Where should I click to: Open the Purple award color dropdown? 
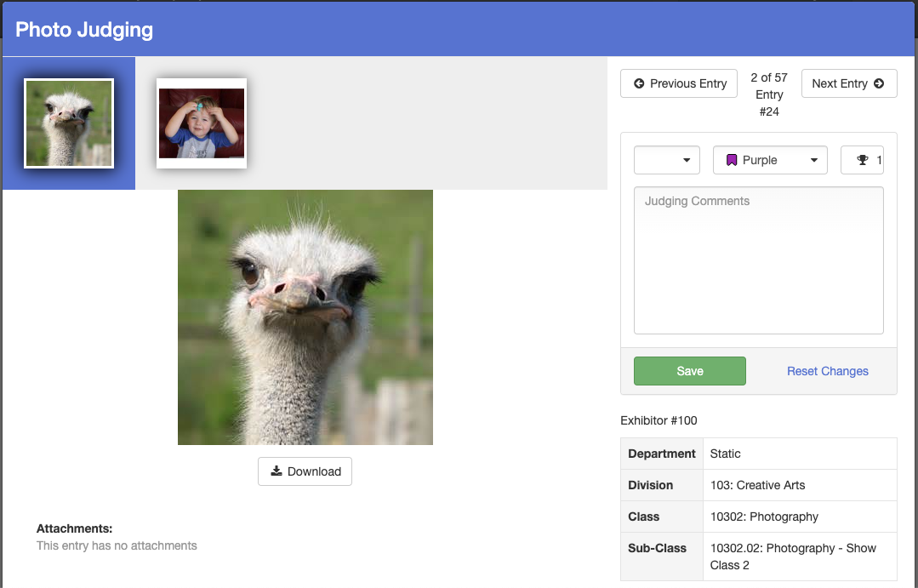[x=770, y=159]
